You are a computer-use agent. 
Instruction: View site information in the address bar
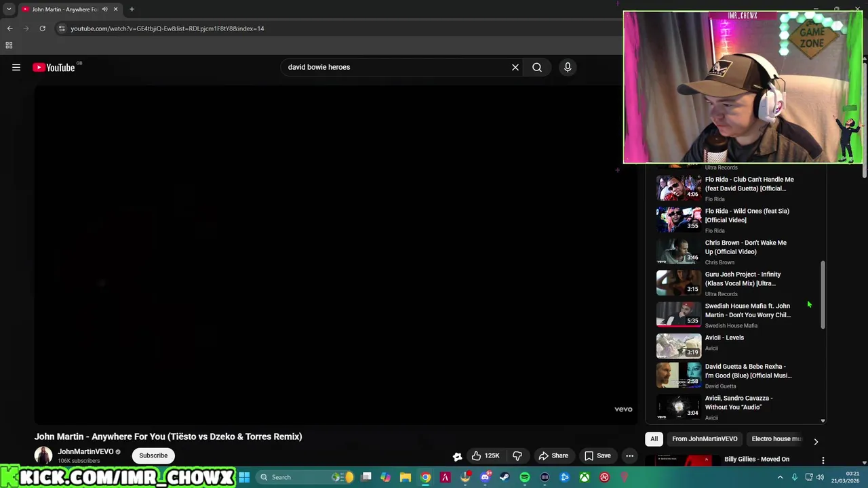tap(62, 28)
